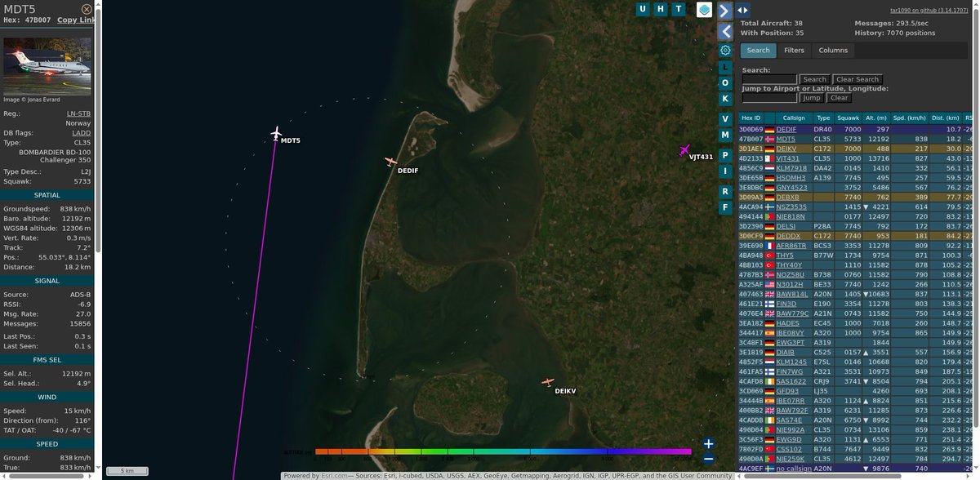Toggle the T map button

(679, 9)
